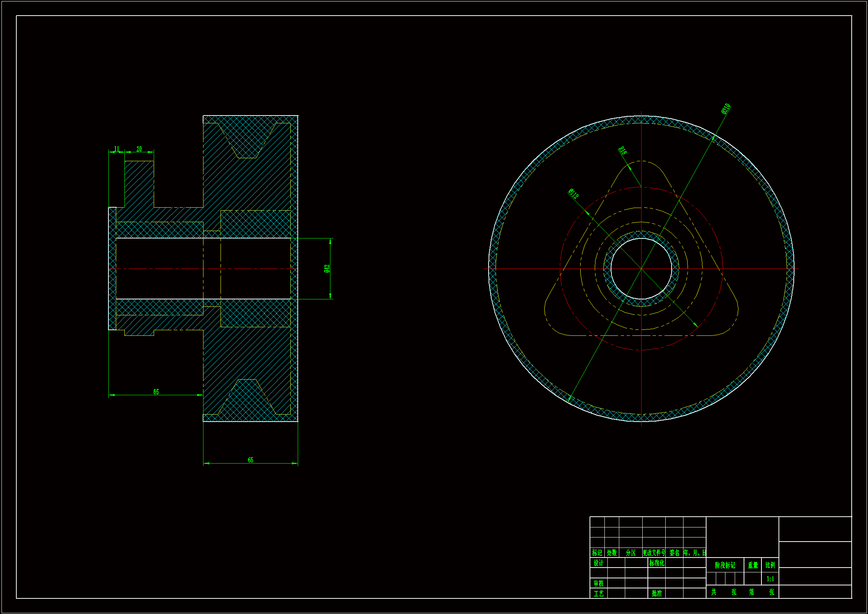Select the 比例 title block label
868x614 pixels.
[x=770, y=565]
